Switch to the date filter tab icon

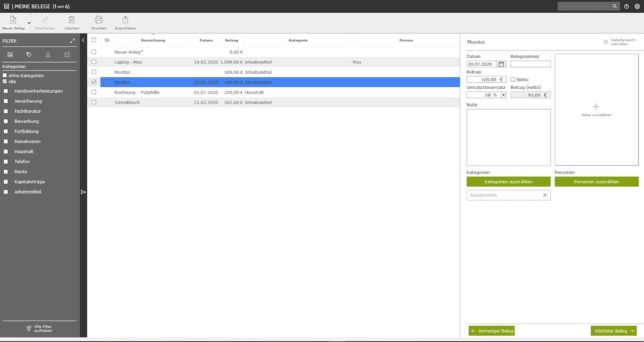[10, 54]
